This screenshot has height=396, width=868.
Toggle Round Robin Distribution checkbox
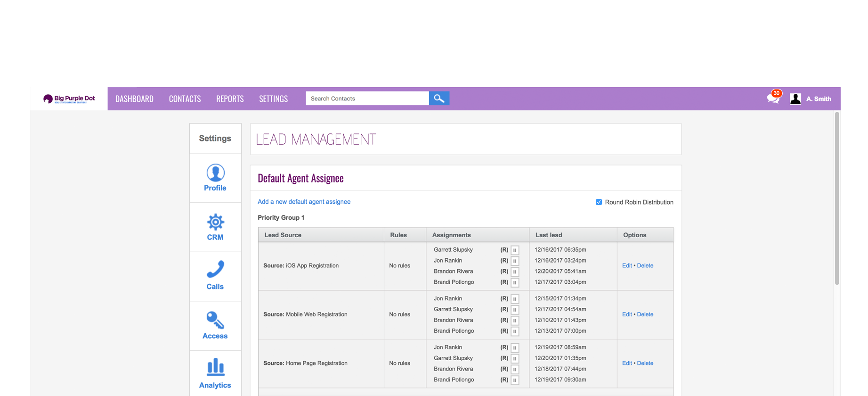coord(599,202)
